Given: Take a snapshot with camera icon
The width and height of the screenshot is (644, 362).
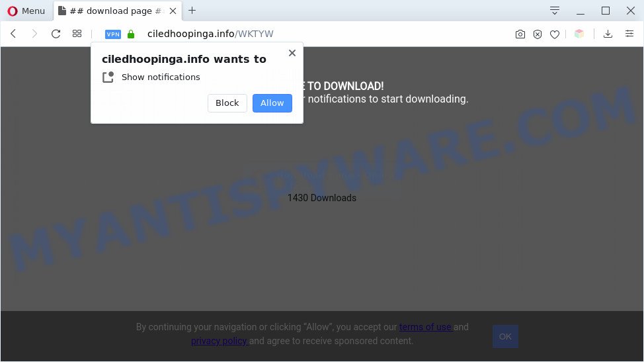Looking at the screenshot, I should (x=520, y=34).
